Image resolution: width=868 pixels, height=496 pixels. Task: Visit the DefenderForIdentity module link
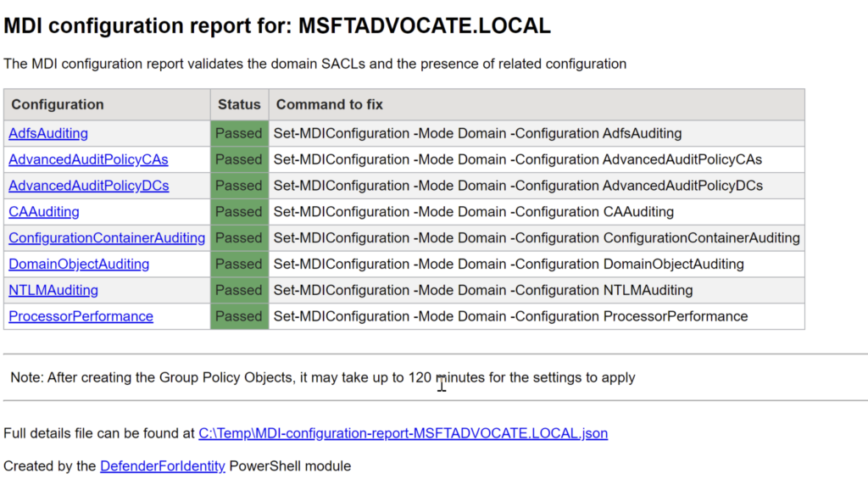[163, 465]
